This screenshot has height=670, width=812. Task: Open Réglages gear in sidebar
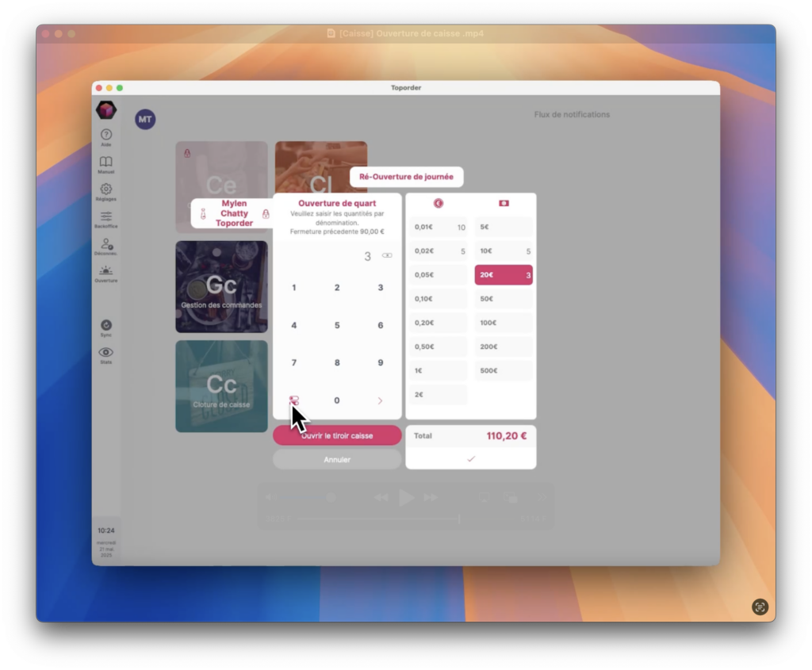pos(105,190)
